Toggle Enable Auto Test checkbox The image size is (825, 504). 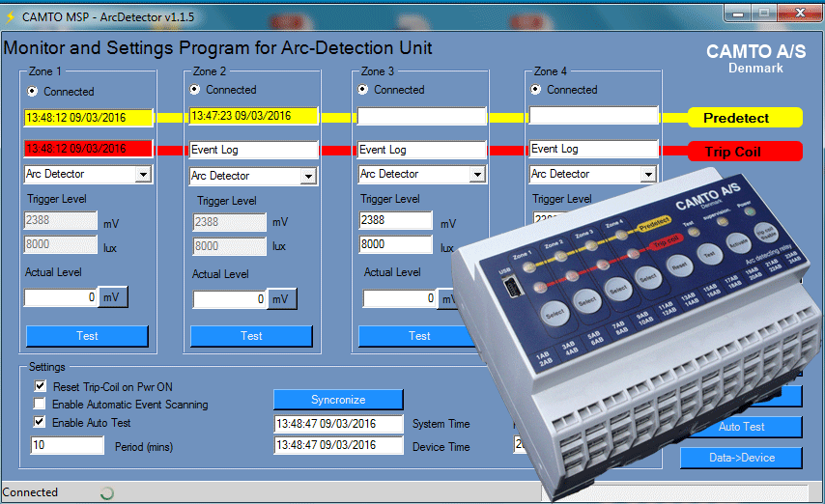click(x=40, y=421)
